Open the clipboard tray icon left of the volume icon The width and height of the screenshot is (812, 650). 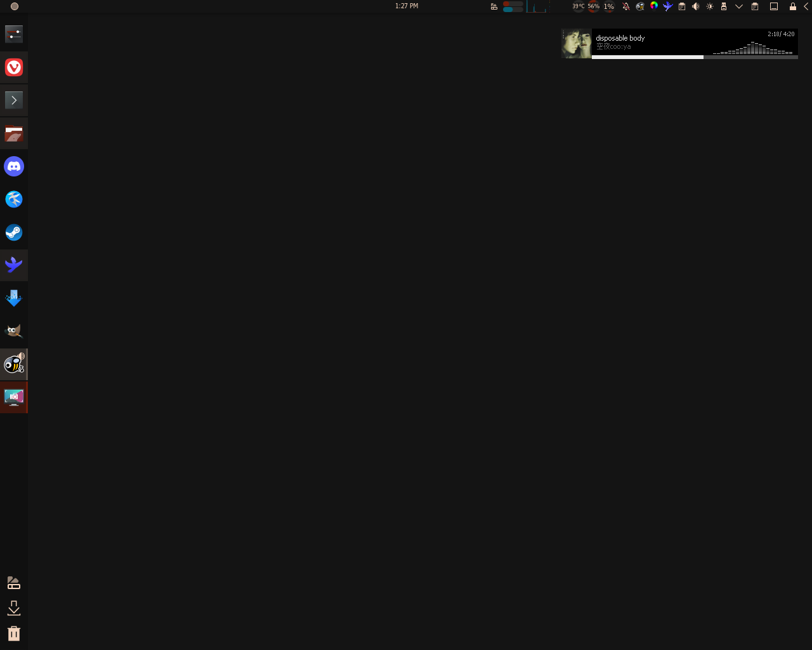click(682, 6)
